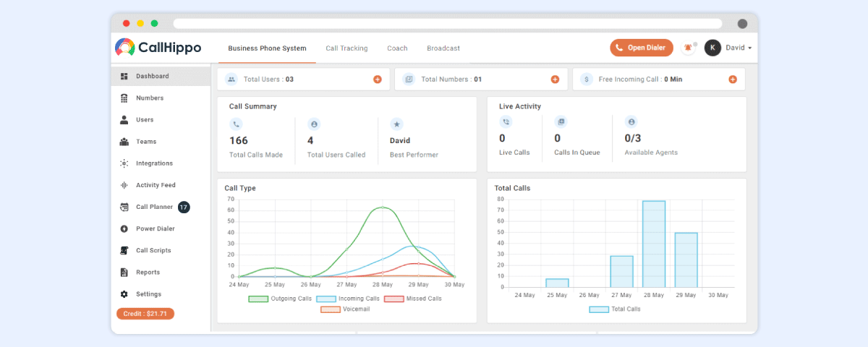The image size is (868, 347).
Task: Click the David Best Performer name
Action: (400, 140)
